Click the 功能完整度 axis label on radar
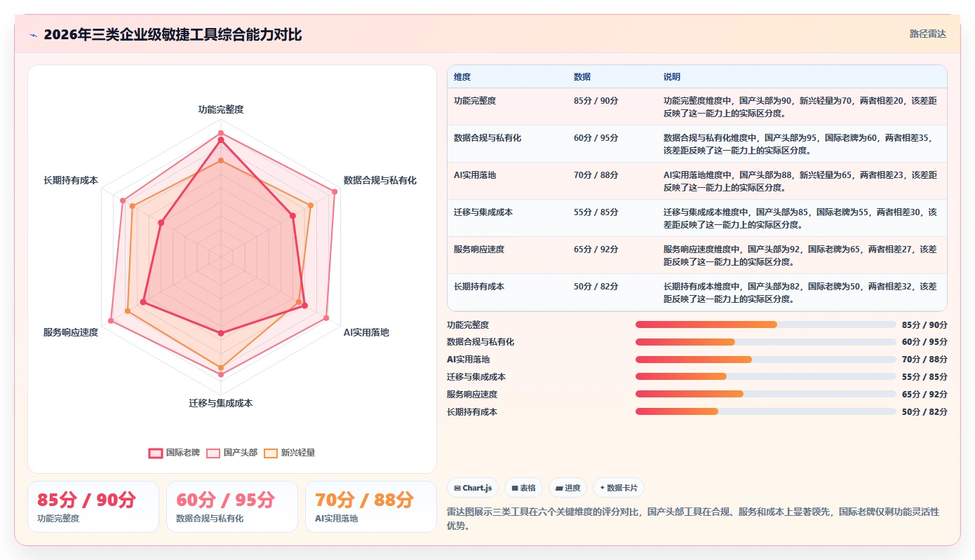 pos(221,109)
